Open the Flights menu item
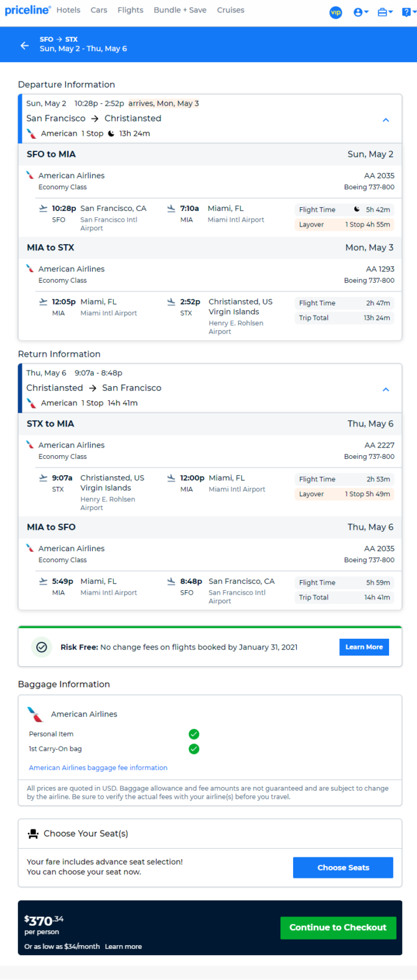Viewport: 417px width, 980px height. (x=131, y=10)
